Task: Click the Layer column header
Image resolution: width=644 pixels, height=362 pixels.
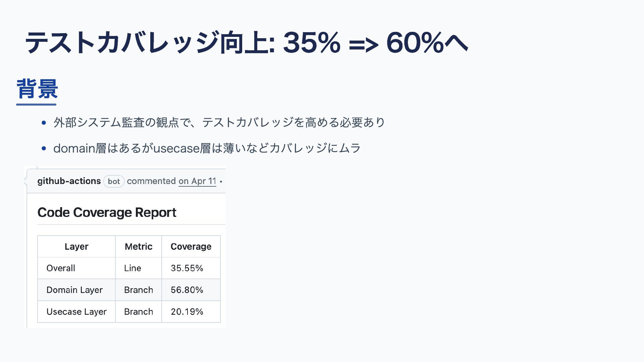Action: [76, 246]
